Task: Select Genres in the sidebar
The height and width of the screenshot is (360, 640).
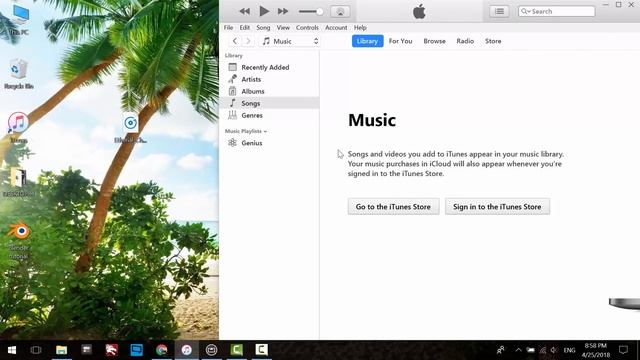Action: [x=269, y=116]
